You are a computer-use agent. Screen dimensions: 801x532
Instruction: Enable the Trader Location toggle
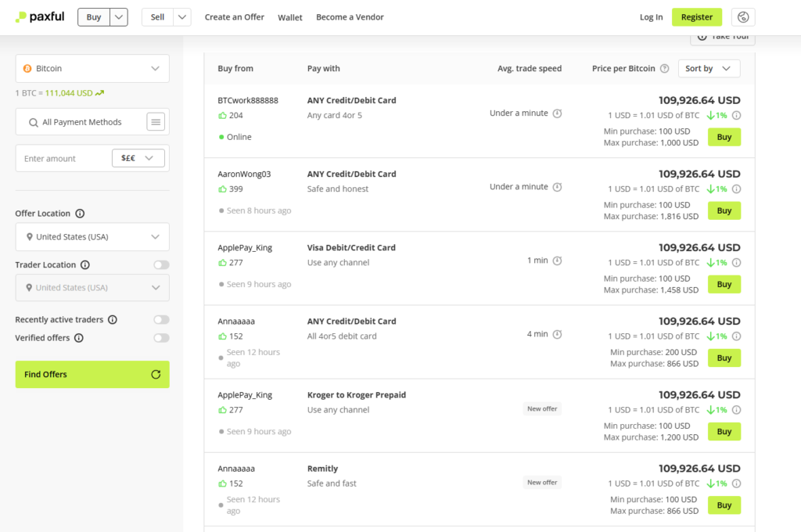click(x=161, y=264)
